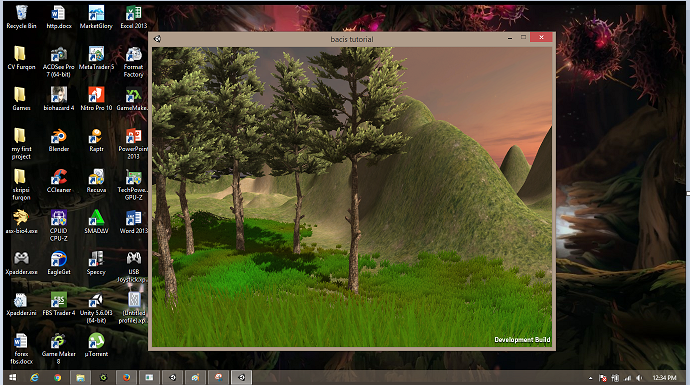This screenshot has width=690, height=385.
Task: Launch the TechPowerUp GPU-Z shortcut
Action: 133,185
